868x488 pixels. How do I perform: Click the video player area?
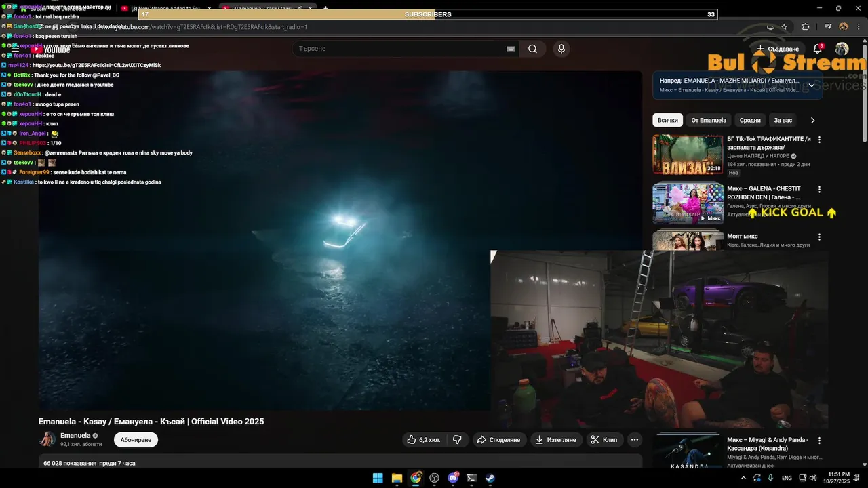tap(340, 240)
